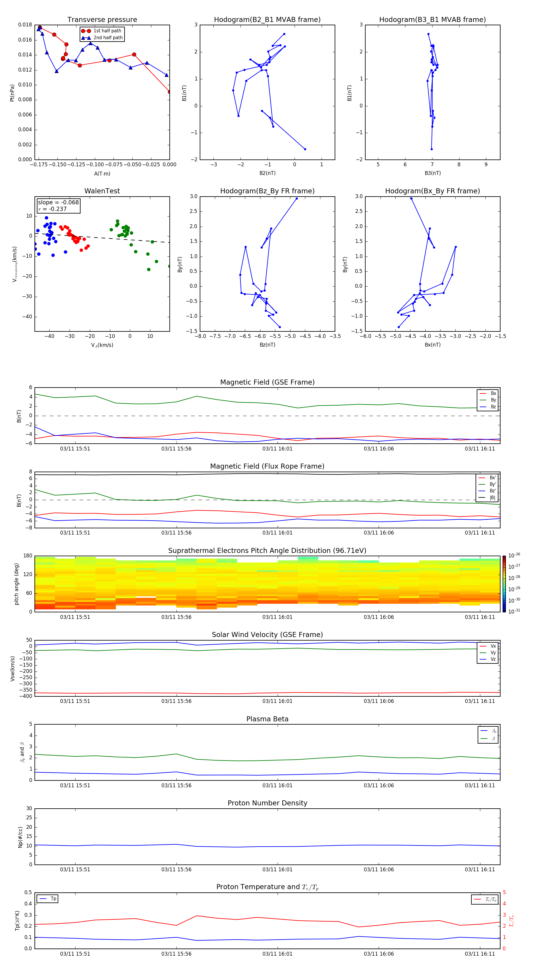This screenshot has width=535, height=980.
Task: Click the 'V_A(km/s)' x-axis label
Action: (102, 345)
